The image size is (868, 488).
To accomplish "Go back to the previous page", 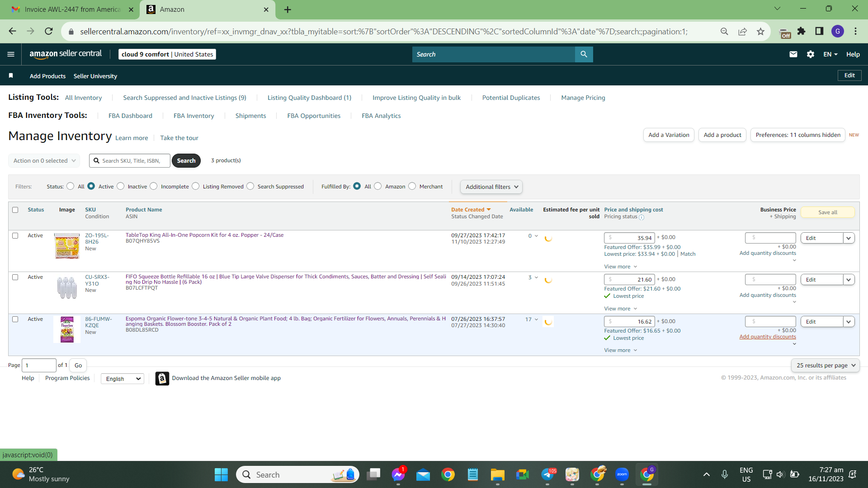I will (12, 31).
